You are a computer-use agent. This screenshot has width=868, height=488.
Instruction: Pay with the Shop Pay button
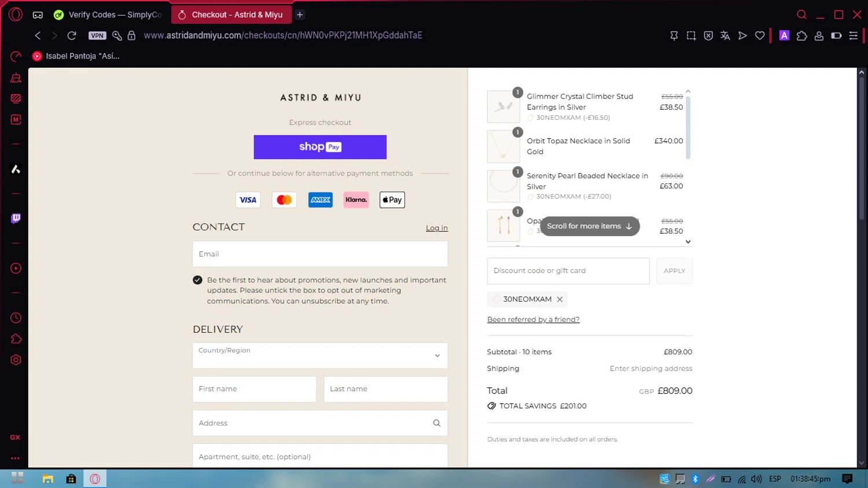point(320,147)
